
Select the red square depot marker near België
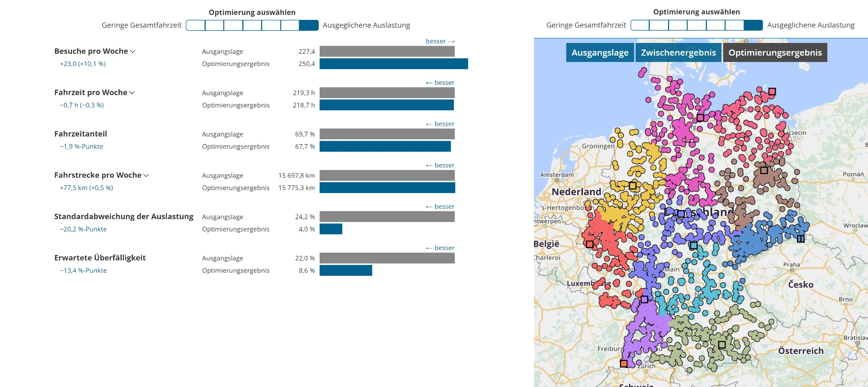tap(590, 244)
